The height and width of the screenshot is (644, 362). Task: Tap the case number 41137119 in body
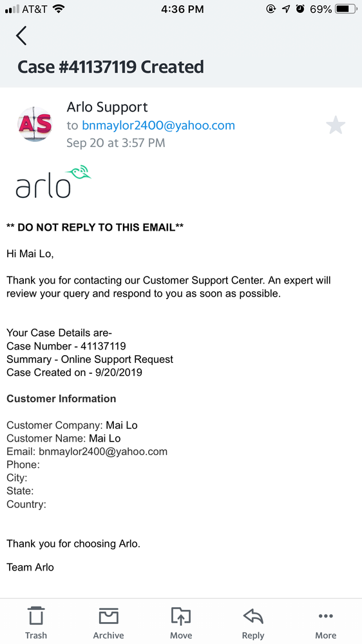pos(103,346)
